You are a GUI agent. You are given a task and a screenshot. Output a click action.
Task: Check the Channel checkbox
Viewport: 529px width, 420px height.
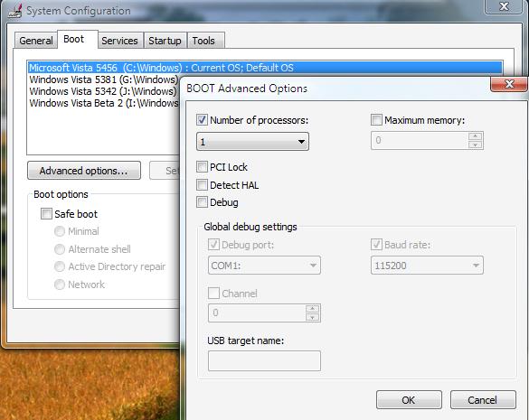[x=213, y=294]
